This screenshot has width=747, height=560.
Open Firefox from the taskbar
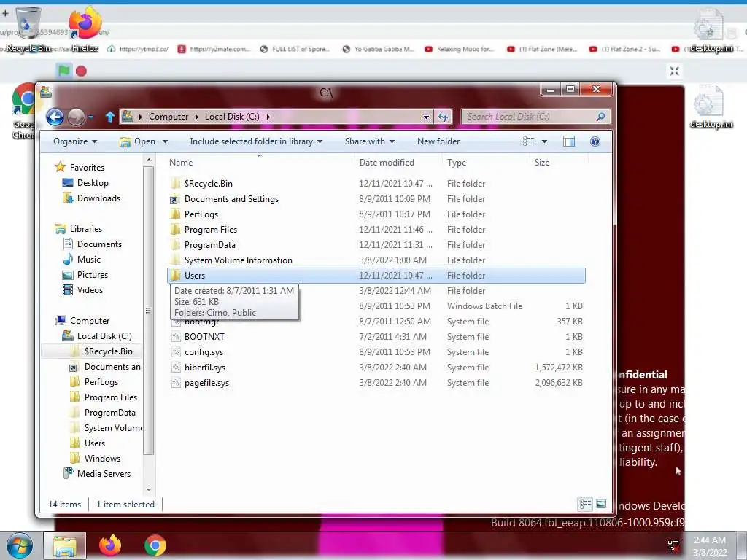coord(110,545)
